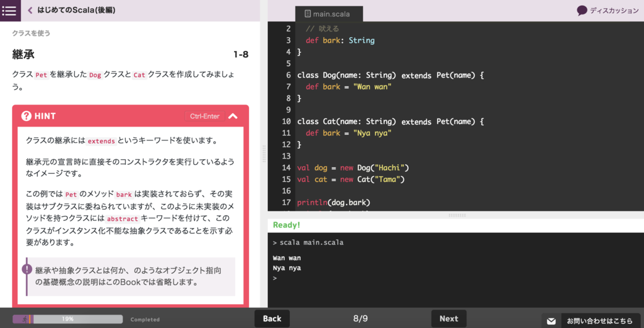Open the book title はじめてのScala(後編)

pyautogui.click(x=76, y=10)
